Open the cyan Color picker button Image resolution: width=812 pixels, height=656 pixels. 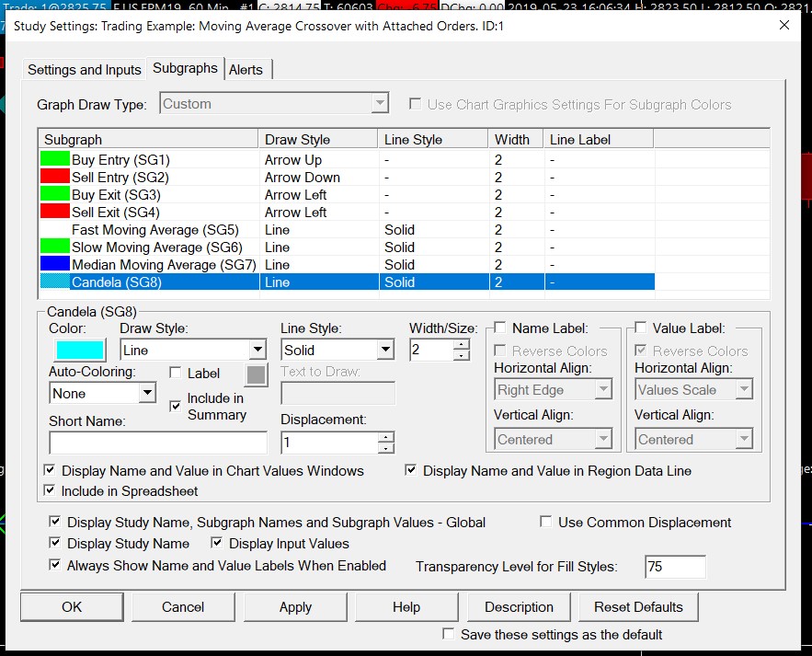(80, 350)
